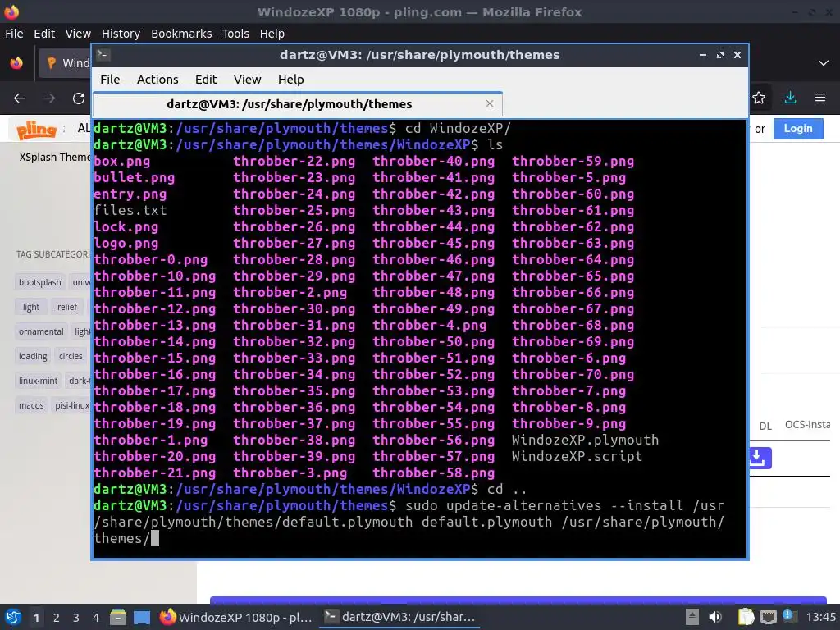This screenshot has height=630, width=840.
Task: Maximize the terminal window
Action: coord(720,55)
